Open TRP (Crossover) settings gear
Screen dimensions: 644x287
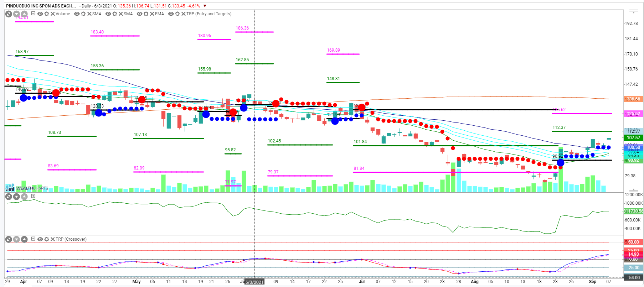(47, 239)
